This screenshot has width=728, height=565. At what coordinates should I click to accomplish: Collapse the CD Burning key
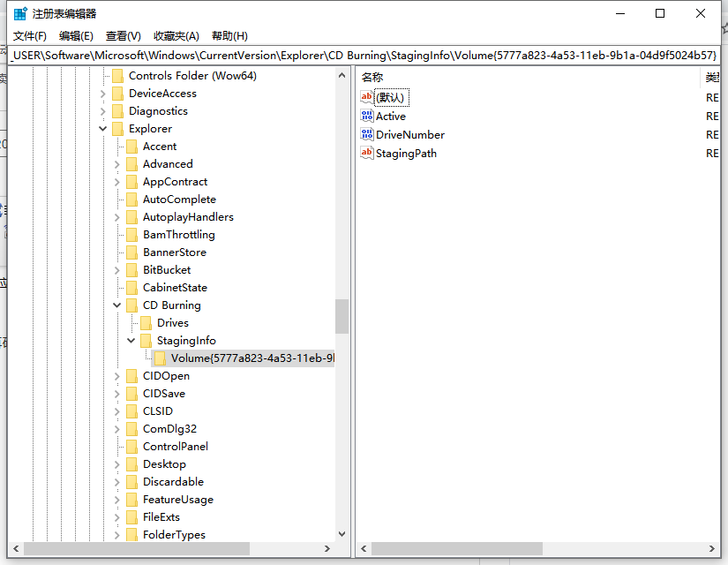pos(116,305)
